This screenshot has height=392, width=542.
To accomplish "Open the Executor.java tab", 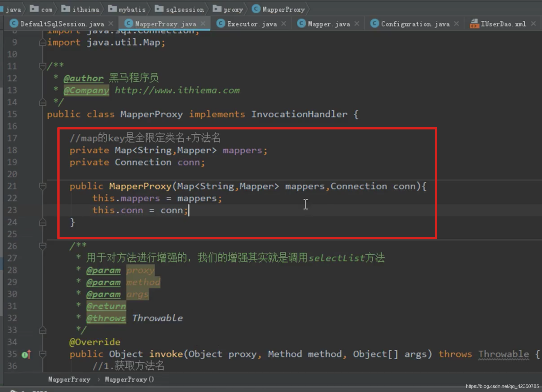I will coord(252,24).
